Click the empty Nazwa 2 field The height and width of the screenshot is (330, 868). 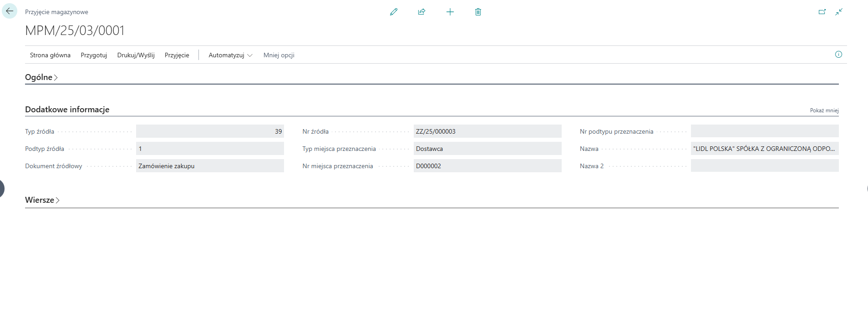765,166
